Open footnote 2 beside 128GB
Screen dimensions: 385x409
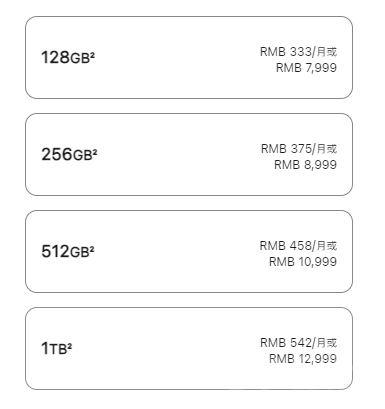(x=92, y=55)
